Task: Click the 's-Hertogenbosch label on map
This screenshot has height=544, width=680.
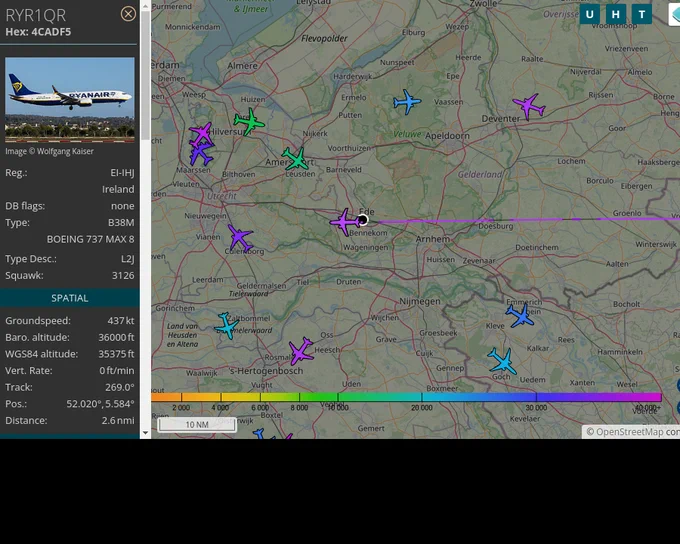Action: (266, 371)
